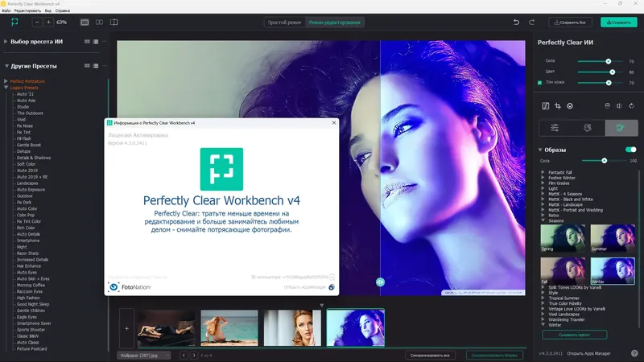644x362 pixels.
Task: Collapse Другие Пресеты section
Action: (6, 66)
